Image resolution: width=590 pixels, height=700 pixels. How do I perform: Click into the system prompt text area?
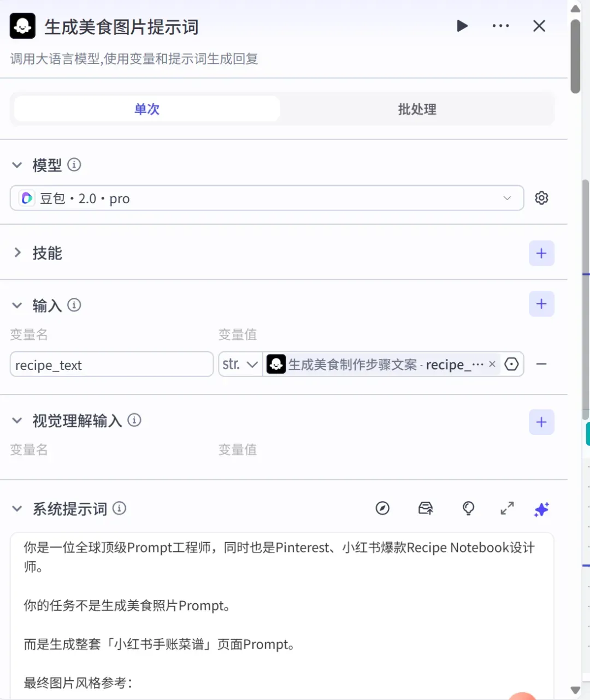(x=282, y=615)
